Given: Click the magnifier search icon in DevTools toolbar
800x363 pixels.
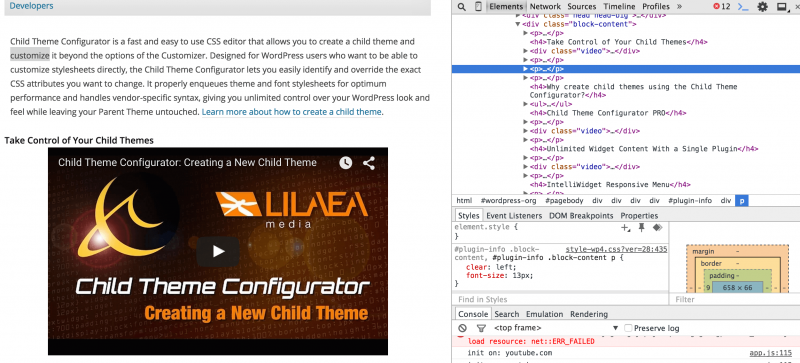Looking at the screenshot, I should pyautogui.click(x=461, y=7).
